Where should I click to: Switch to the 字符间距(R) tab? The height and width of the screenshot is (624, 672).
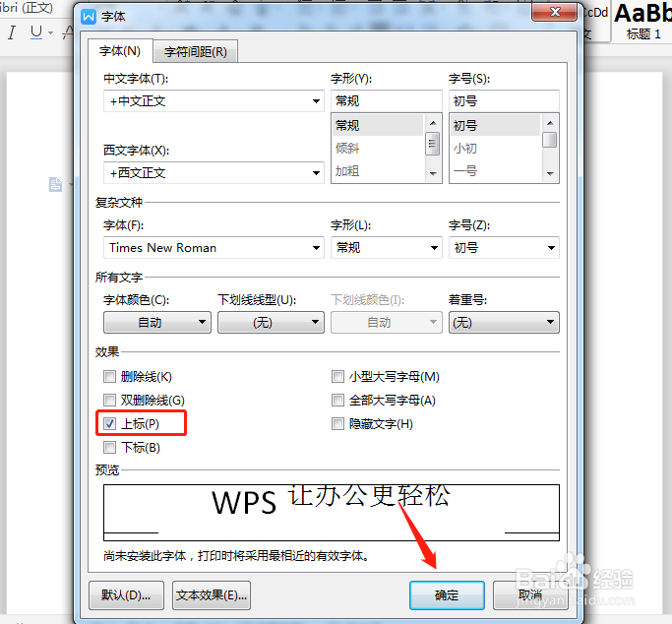pyautogui.click(x=196, y=52)
